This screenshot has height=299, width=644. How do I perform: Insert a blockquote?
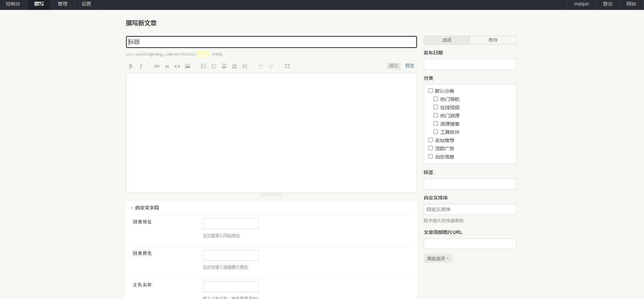click(167, 66)
